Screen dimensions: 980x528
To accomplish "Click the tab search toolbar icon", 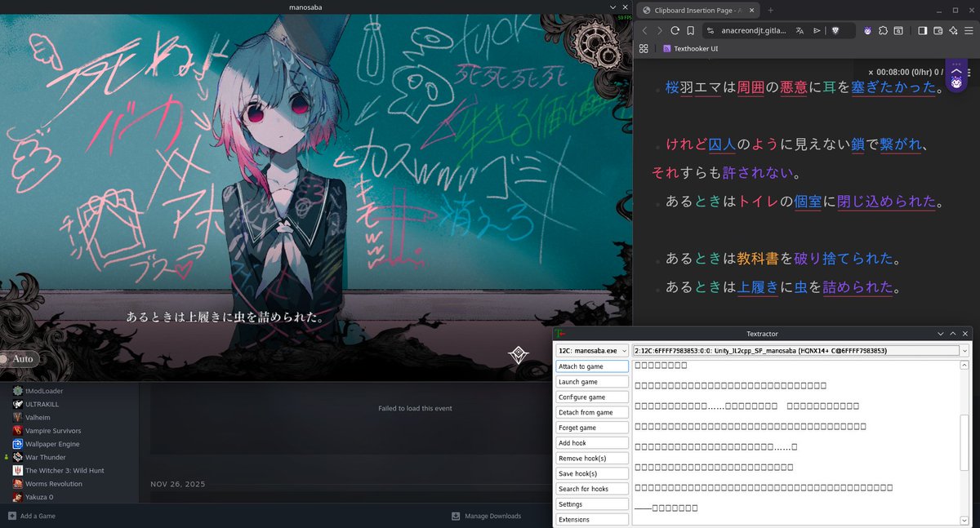I will tap(898, 30).
